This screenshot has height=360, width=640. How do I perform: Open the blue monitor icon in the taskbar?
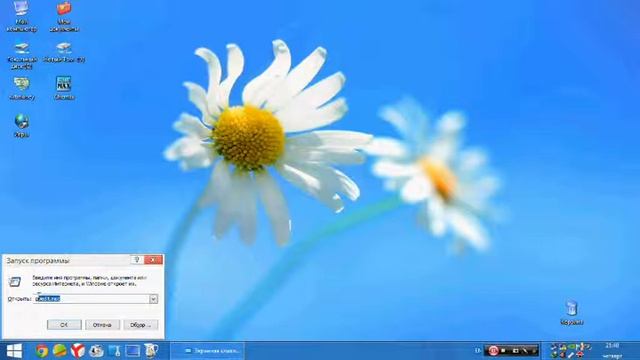point(133,351)
